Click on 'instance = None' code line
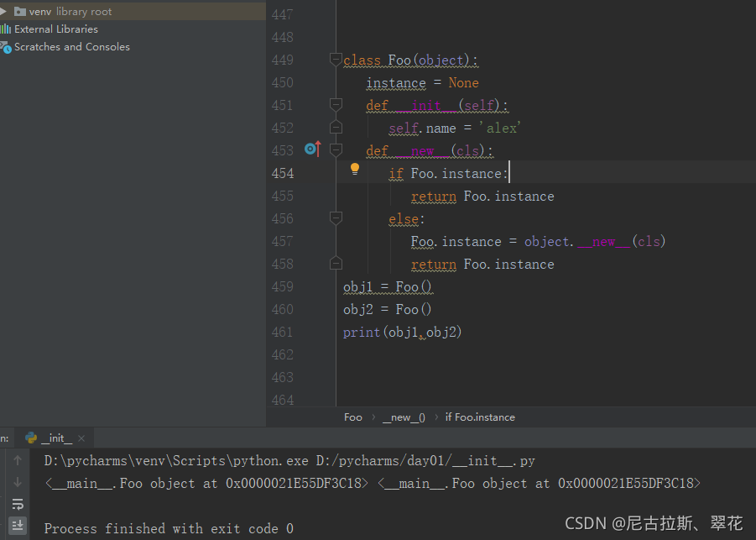This screenshot has width=756, height=540. click(422, 83)
